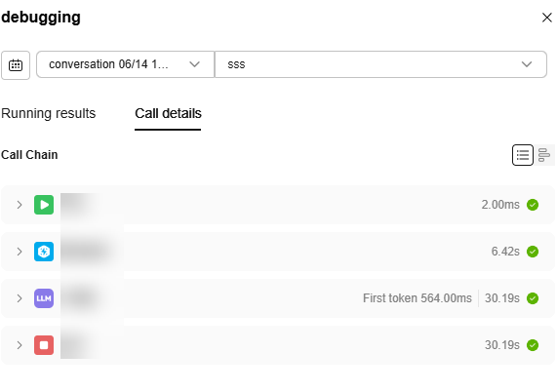Click the green Start node icon

click(44, 205)
